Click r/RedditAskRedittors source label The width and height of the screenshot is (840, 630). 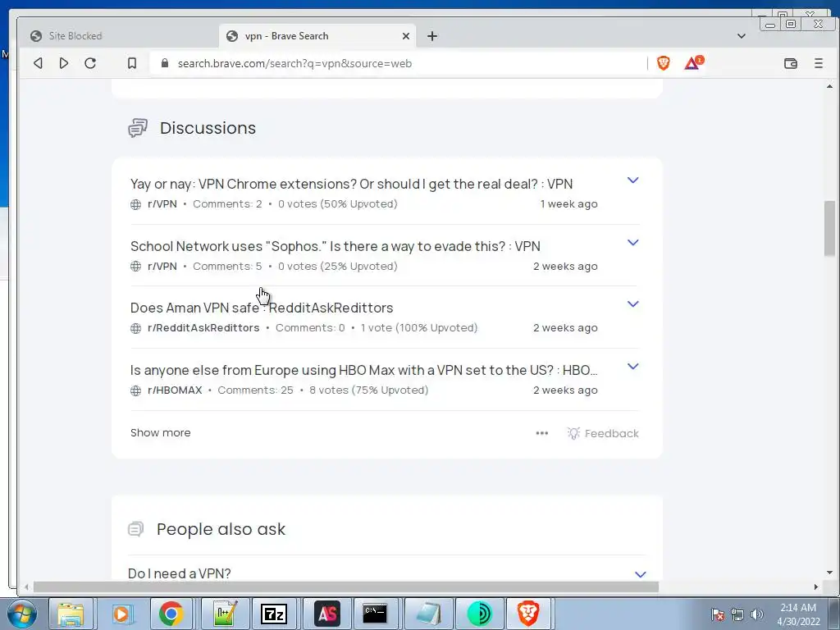pyautogui.click(x=203, y=328)
